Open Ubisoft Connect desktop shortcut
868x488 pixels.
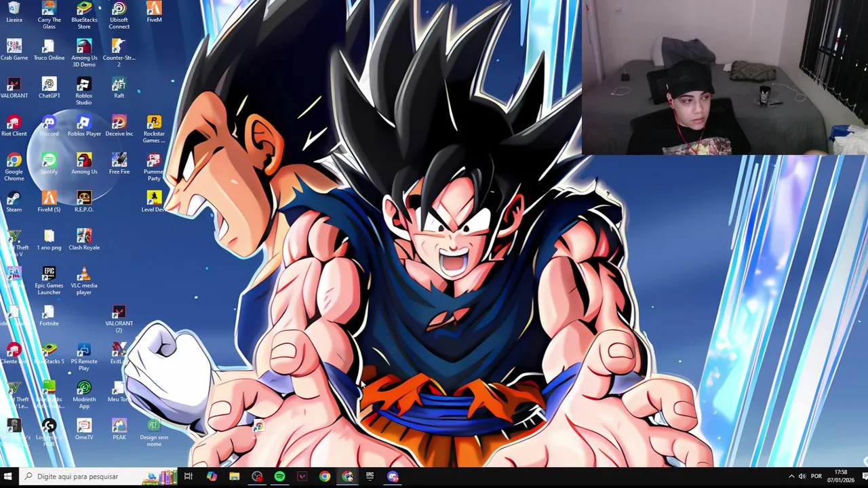(x=119, y=15)
